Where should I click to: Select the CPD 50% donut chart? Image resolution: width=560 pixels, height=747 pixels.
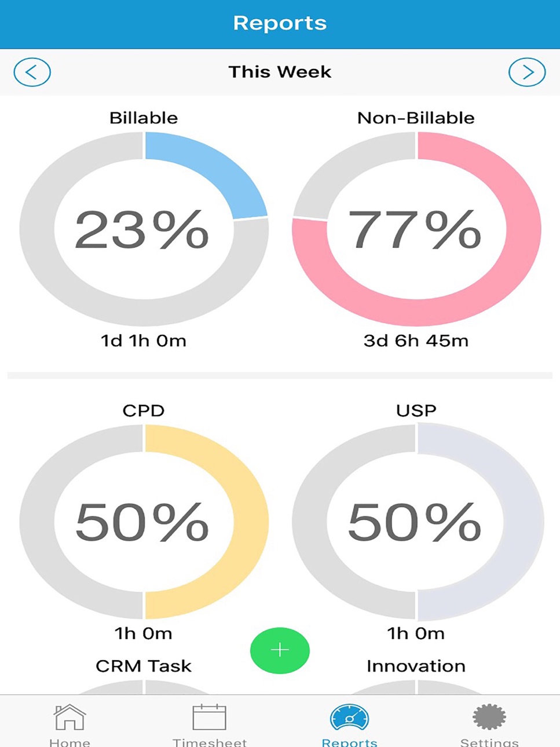(x=144, y=522)
